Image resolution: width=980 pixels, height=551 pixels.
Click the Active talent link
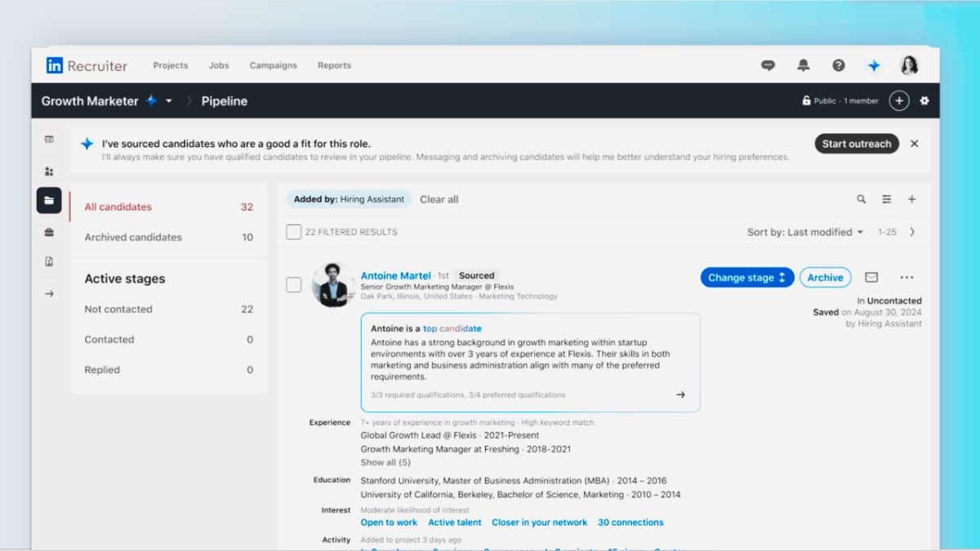pos(455,522)
